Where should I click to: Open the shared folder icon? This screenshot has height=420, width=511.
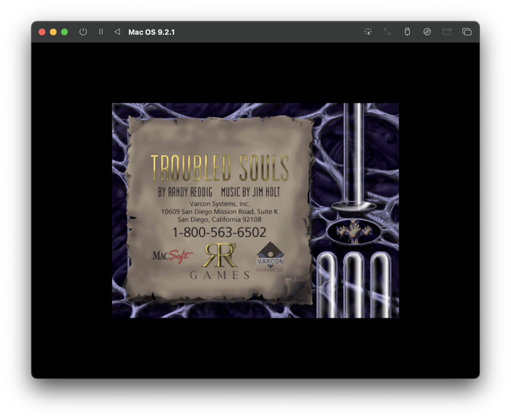447,31
